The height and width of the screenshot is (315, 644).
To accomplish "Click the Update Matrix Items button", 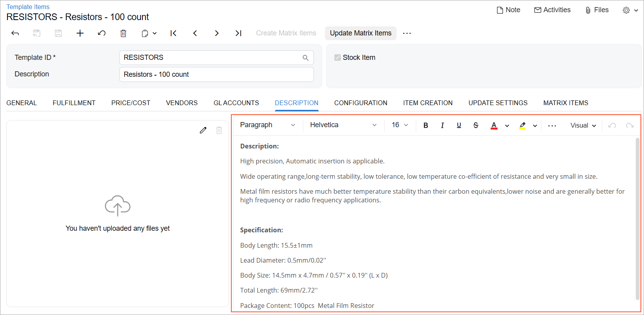I will 360,33.
